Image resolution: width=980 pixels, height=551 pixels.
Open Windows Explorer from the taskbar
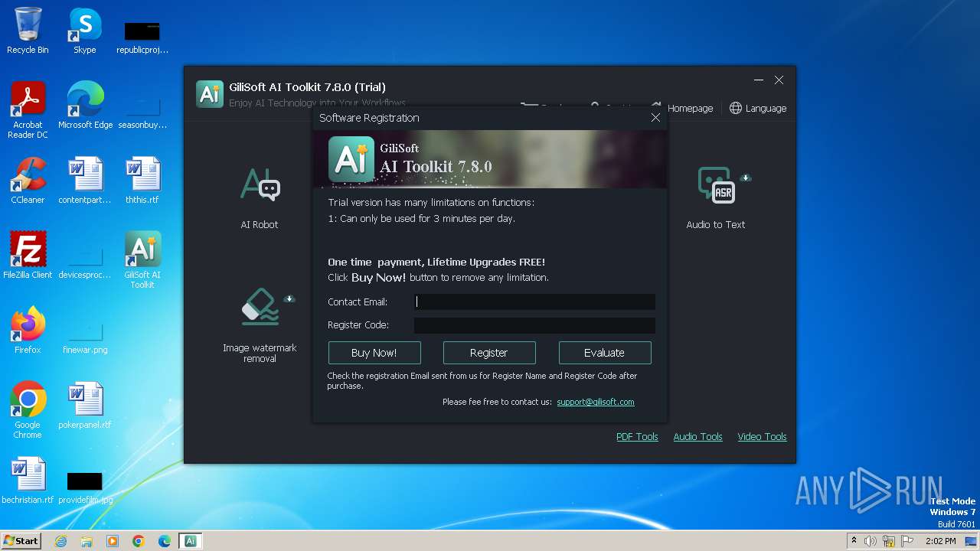tap(87, 541)
